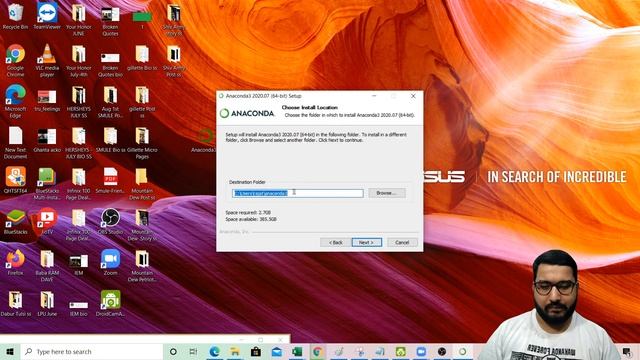Open the Your Honor July 4th folder
Screen dimensions: 640x360
79,60
